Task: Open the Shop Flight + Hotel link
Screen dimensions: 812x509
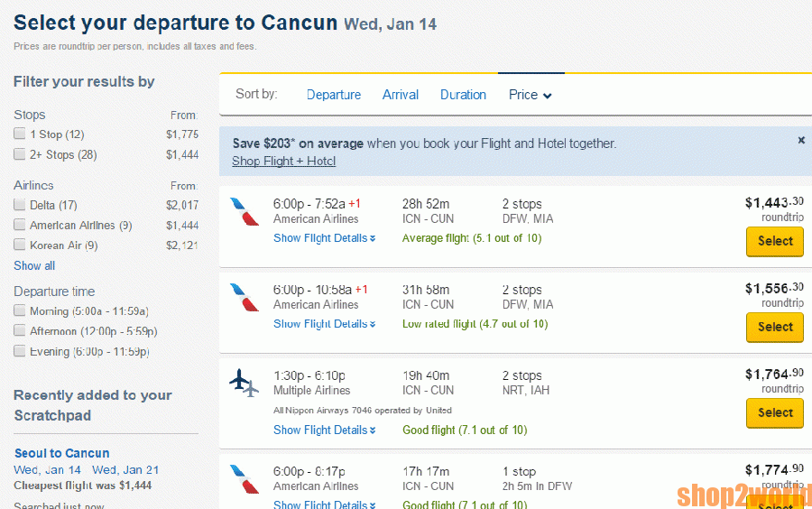Action: point(283,161)
